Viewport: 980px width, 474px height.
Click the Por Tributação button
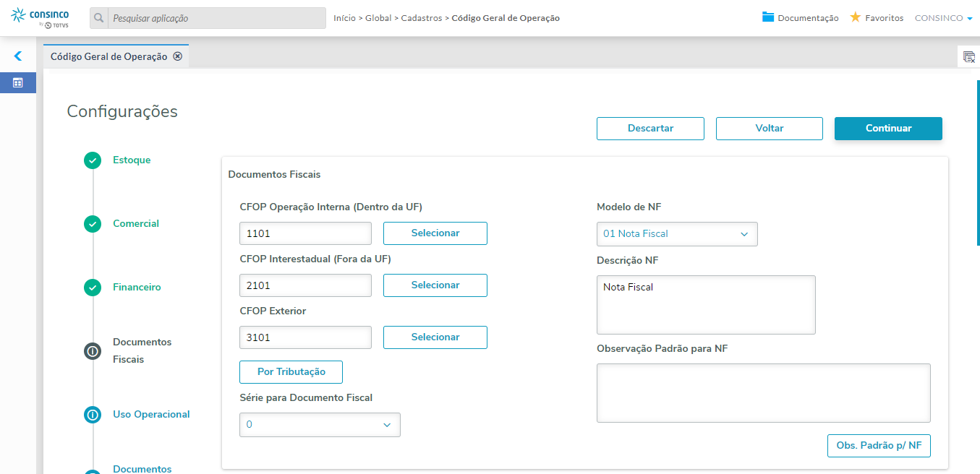[291, 372]
